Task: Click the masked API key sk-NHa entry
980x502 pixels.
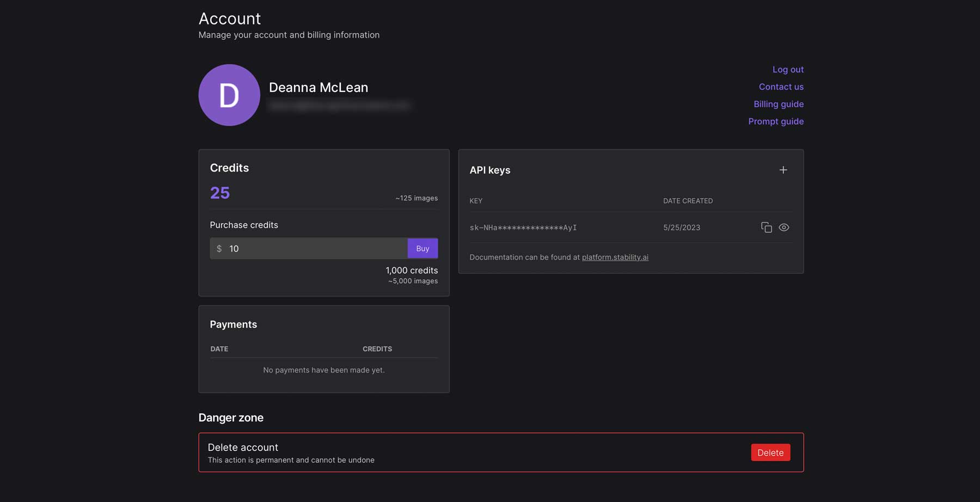Action: (x=523, y=227)
